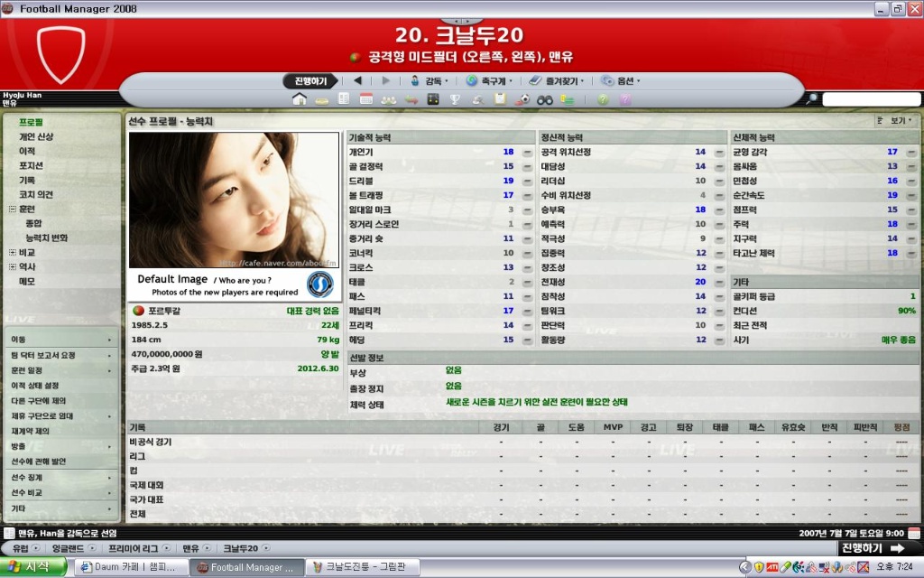Screen dimensions: 924x578
Task: Click 재계약 제의 in the sidebar
Action: (x=31, y=431)
